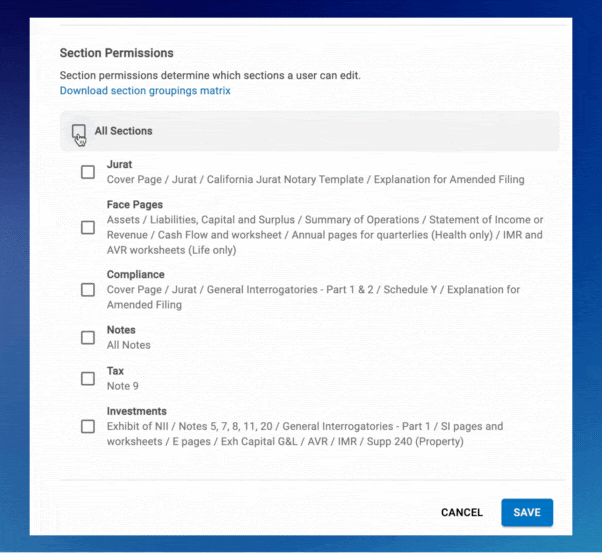Click the All Sections label text
Viewport: 602px width, 553px height.
click(123, 131)
